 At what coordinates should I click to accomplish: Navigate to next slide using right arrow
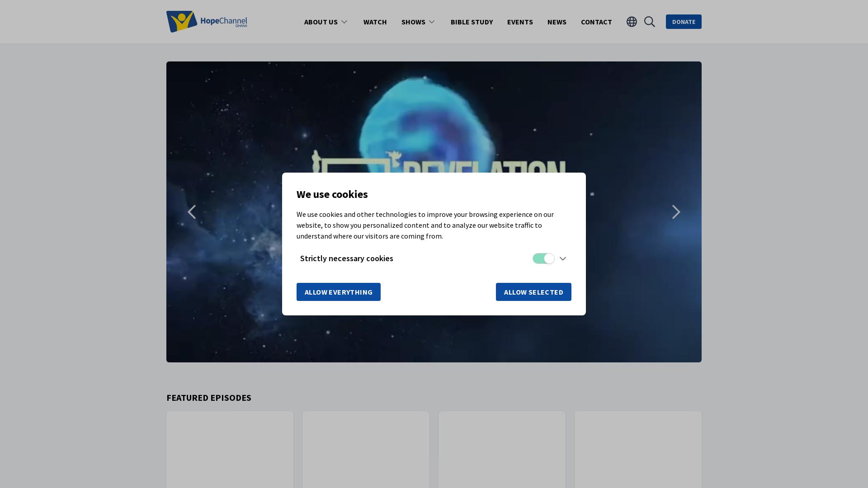[676, 211]
